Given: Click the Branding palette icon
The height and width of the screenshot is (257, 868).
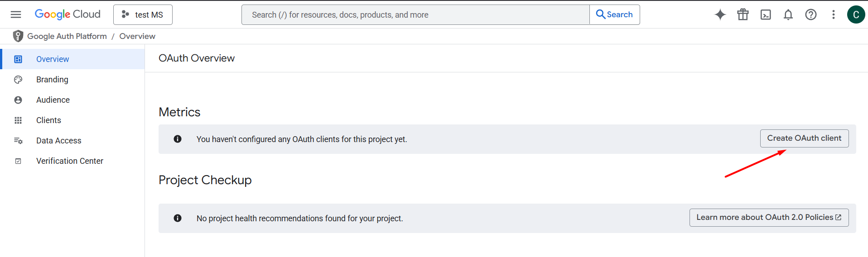Looking at the screenshot, I should (18, 80).
